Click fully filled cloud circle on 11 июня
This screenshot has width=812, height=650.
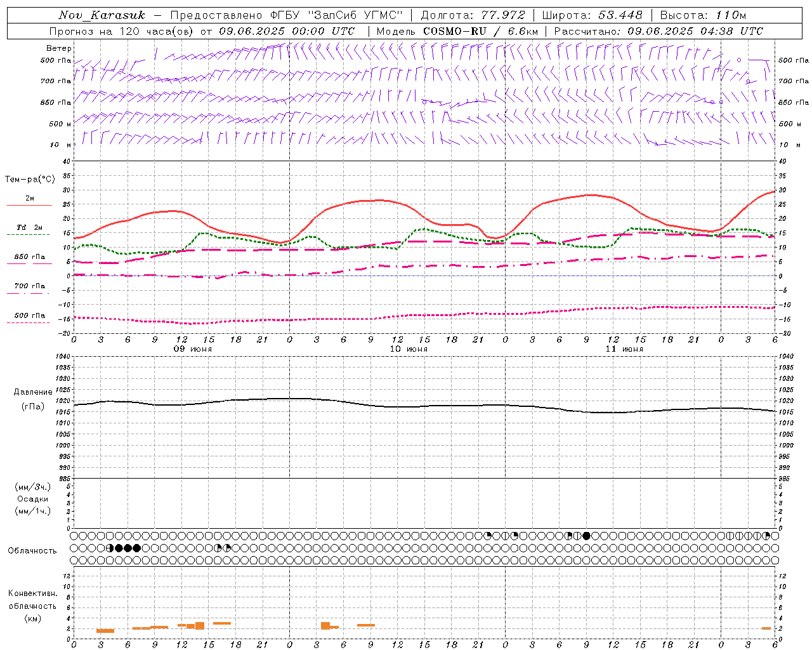tap(586, 536)
